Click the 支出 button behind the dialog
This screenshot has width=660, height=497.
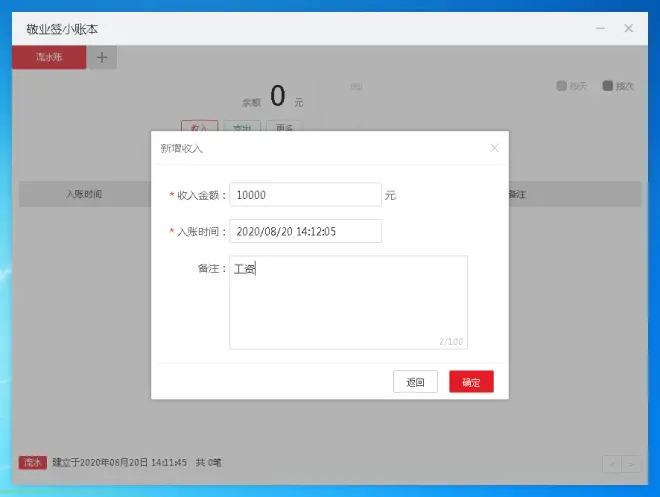click(242, 126)
